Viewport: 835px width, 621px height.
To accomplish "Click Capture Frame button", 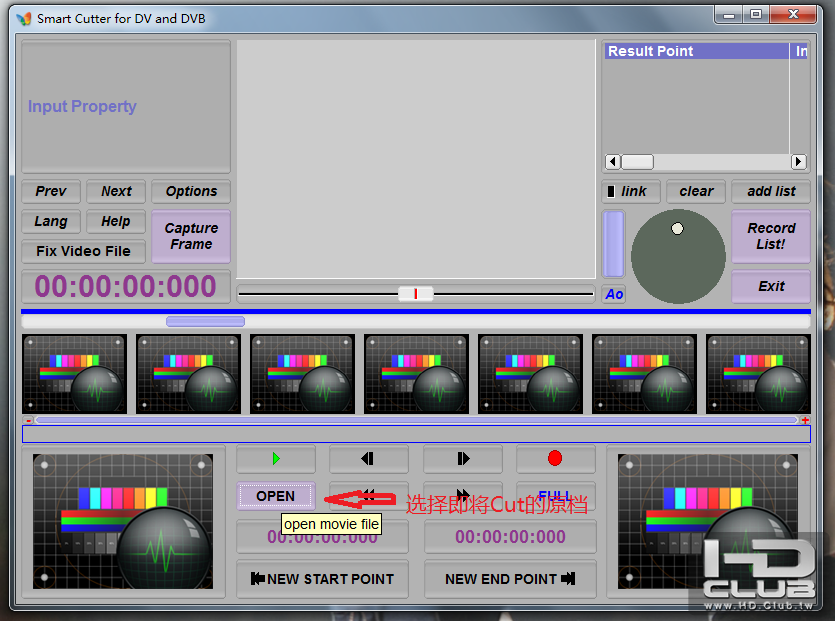I will (191, 236).
